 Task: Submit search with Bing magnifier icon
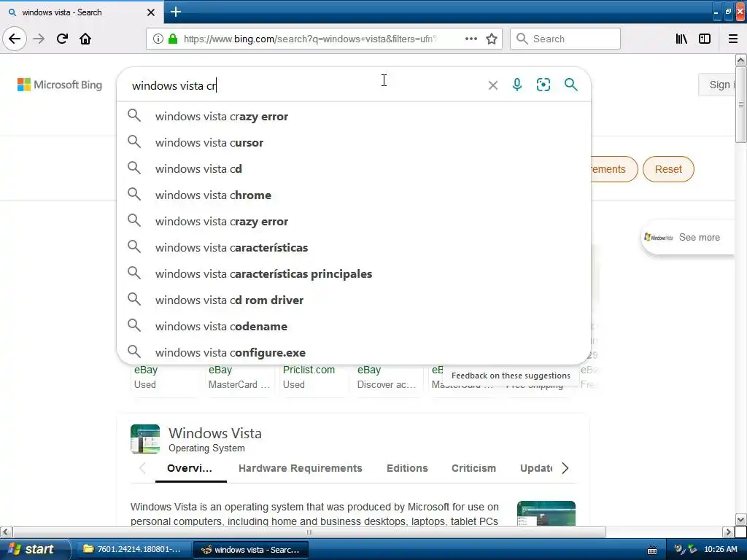570,85
